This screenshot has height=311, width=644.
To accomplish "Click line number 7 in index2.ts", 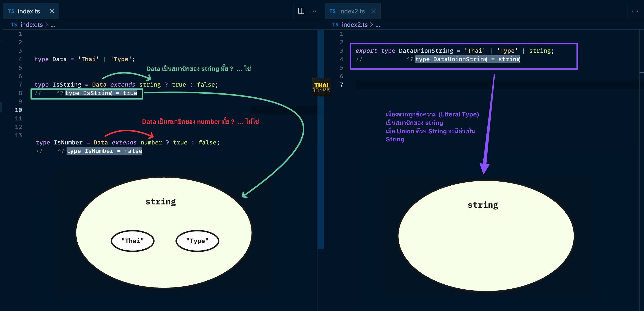I will (x=342, y=84).
